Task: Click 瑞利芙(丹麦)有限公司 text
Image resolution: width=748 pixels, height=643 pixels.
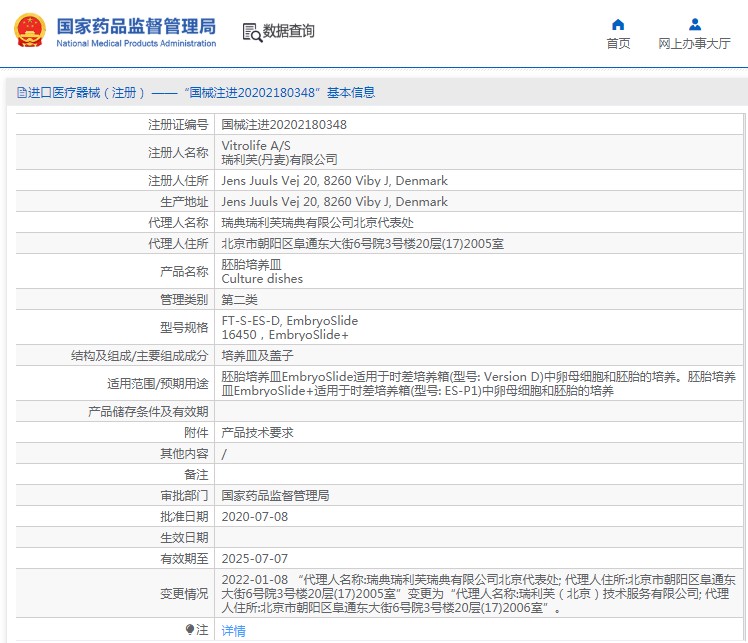Action: coord(280,160)
